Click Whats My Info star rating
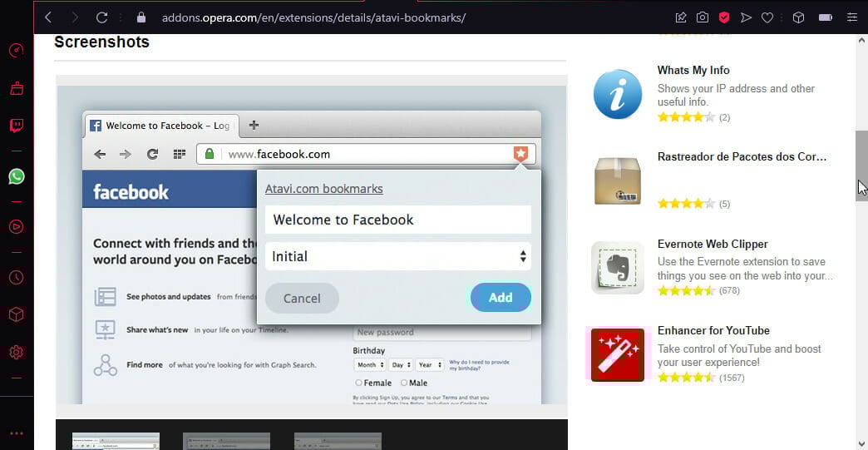Image resolution: width=868 pixels, height=450 pixels. [687, 116]
